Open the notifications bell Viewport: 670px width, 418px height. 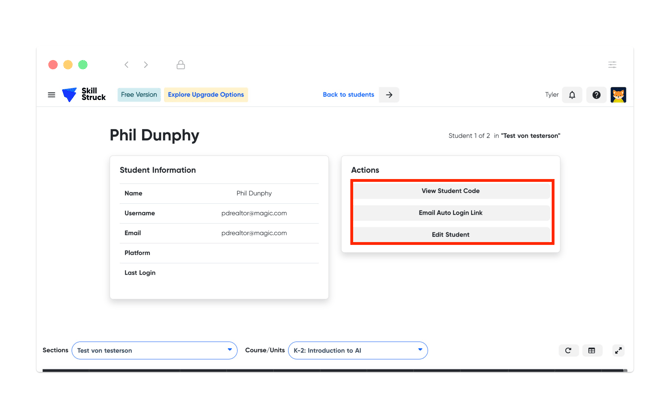(572, 95)
